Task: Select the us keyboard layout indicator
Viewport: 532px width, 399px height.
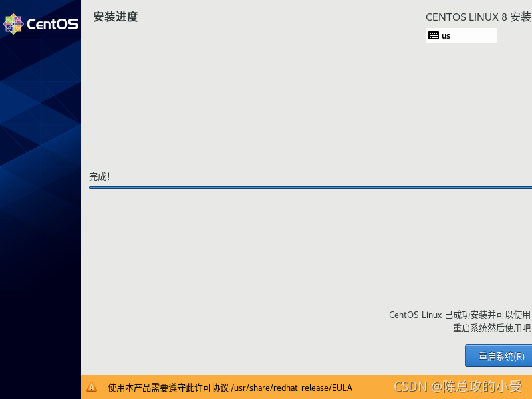Action: click(446, 36)
